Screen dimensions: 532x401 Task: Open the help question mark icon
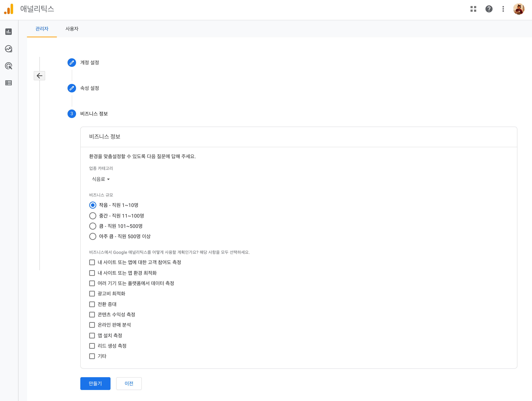[489, 9]
